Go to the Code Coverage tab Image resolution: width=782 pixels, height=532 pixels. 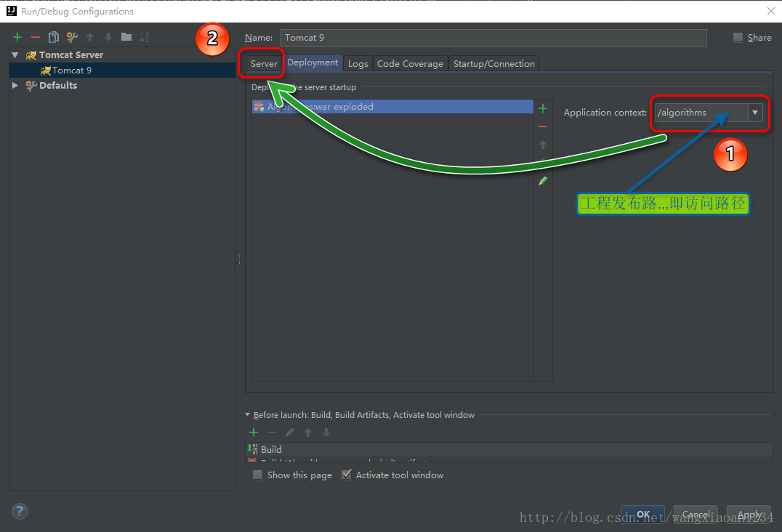pyautogui.click(x=410, y=64)
